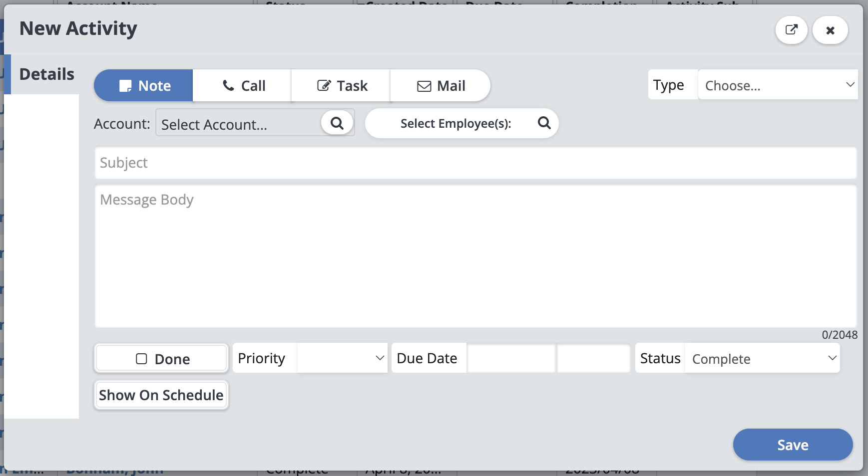868x476 pixels.
Task: Check the Done checkbox
Action: [142, 359]
